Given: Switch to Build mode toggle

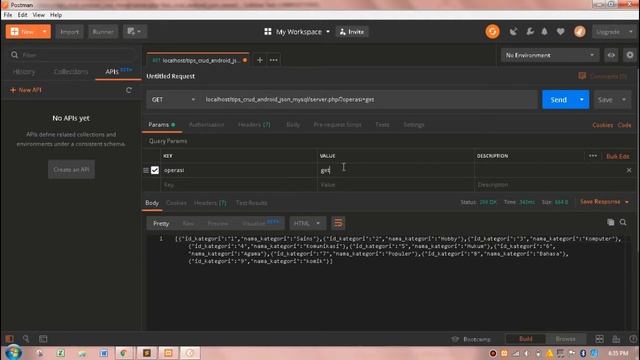Looking at the screenshot, I should [525, 339].
